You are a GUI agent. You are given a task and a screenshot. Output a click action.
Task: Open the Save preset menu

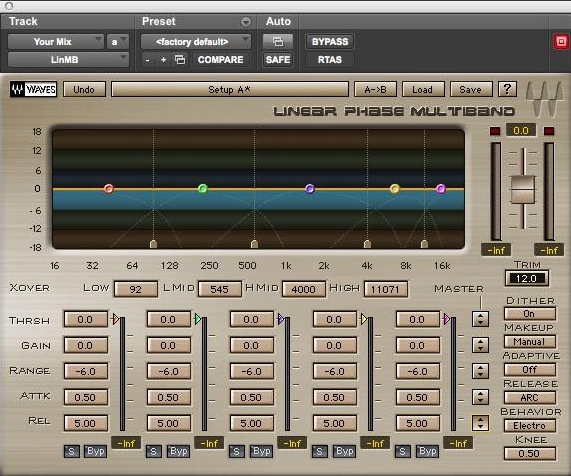coord(471,89)
